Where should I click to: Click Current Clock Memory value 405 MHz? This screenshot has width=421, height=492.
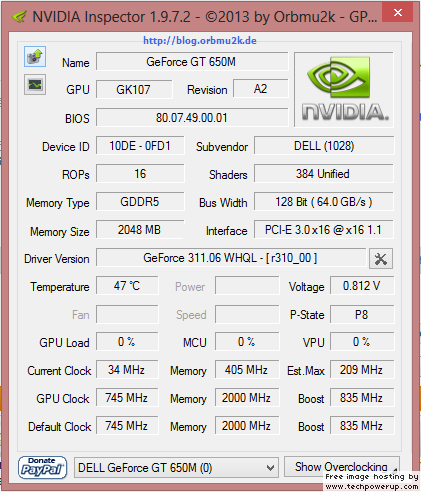click(247, 370)
